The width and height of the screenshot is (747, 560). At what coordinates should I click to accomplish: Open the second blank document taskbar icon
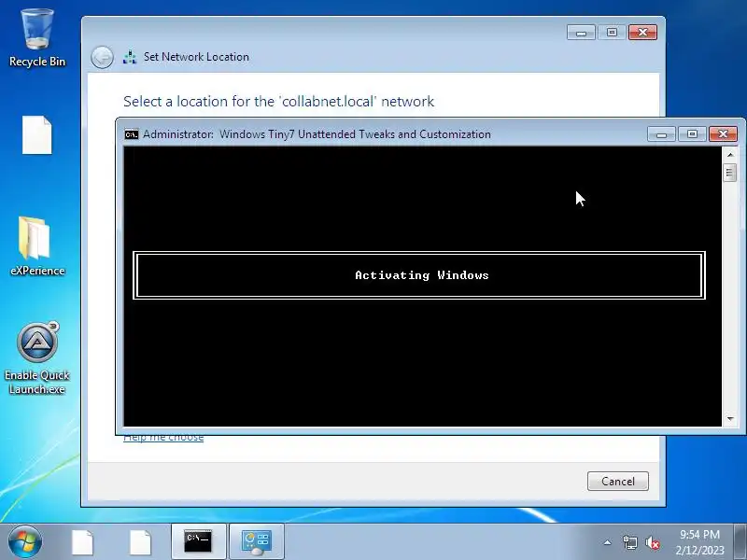pos(141,542)
